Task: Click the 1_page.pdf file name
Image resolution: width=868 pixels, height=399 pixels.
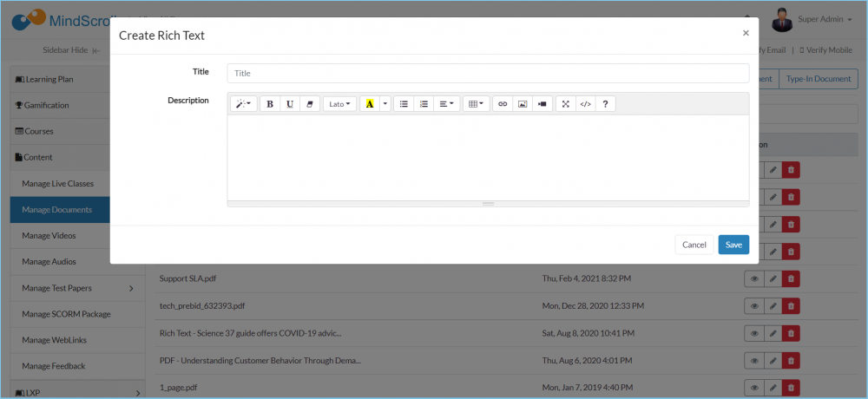Action: click(x=178, y=388)
